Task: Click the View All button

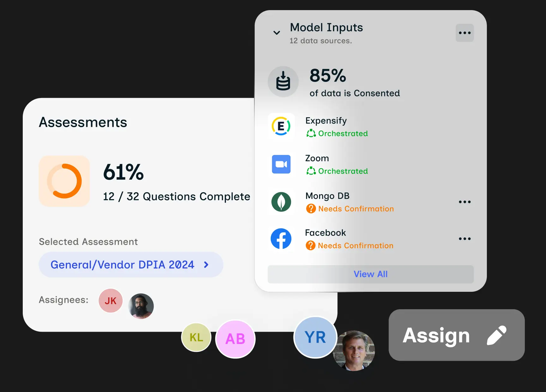Action: tap(370, 274)
